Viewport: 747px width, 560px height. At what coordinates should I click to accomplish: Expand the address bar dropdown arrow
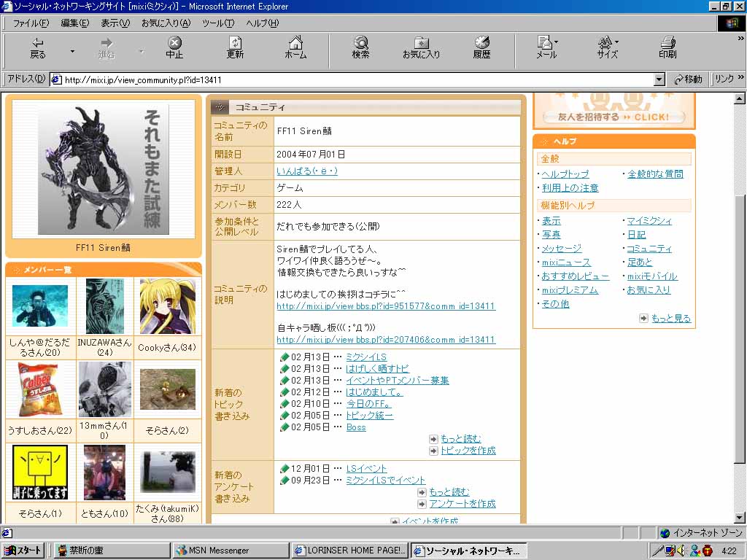coord(659,79)
